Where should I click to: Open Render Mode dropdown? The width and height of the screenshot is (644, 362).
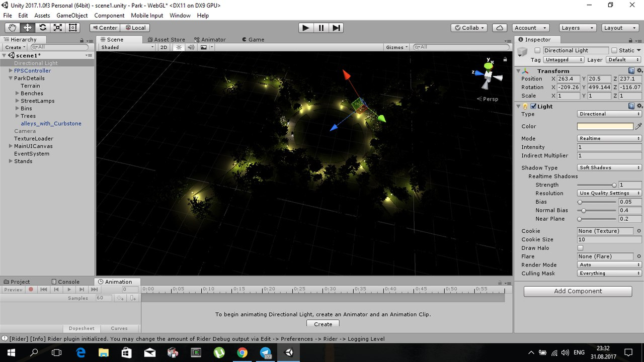[x=609, y=265]
